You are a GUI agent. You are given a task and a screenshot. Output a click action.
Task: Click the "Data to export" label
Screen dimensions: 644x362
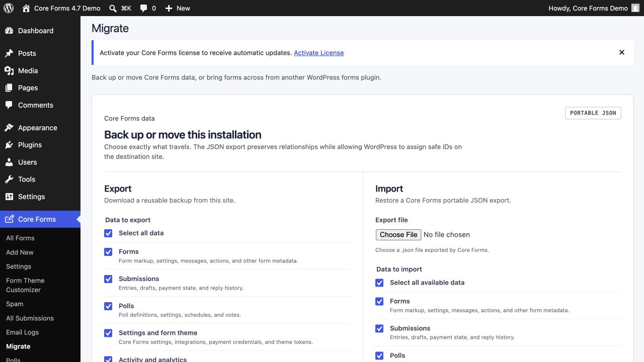[128, 220]
